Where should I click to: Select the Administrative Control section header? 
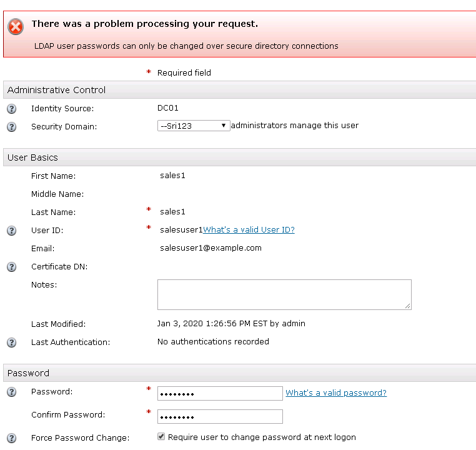(x=57, y=90)
